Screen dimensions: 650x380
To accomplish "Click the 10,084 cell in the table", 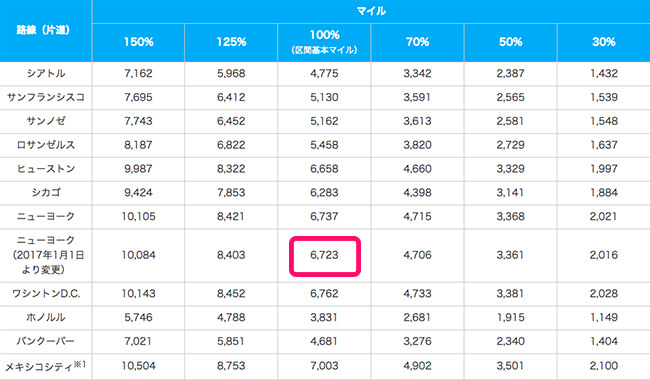I will tap(138, 255).
